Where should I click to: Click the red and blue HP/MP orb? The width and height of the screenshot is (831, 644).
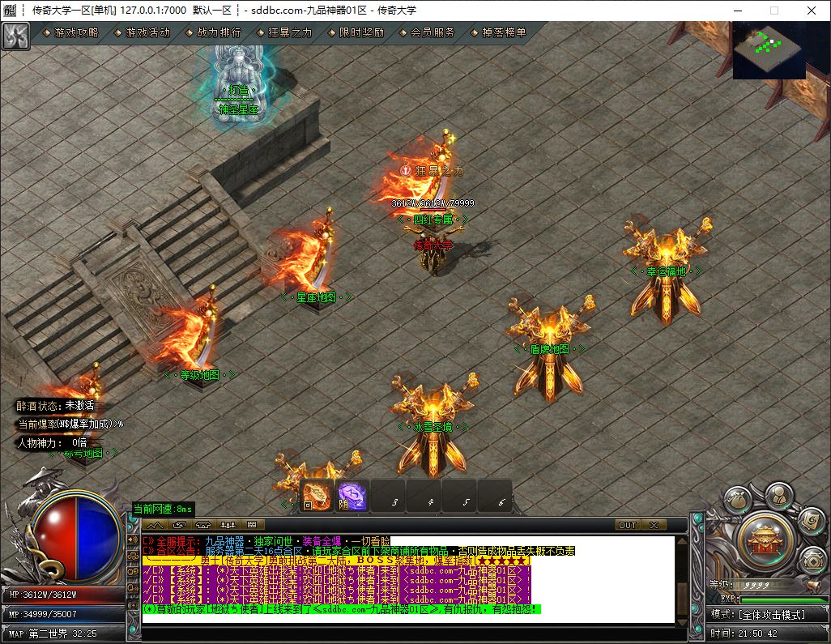(78, 536)
